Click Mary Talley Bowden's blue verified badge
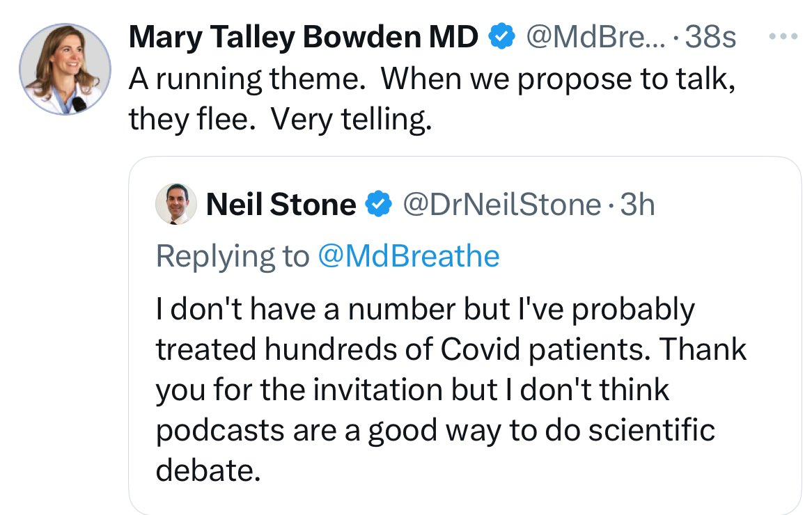 tap(502, 36)
